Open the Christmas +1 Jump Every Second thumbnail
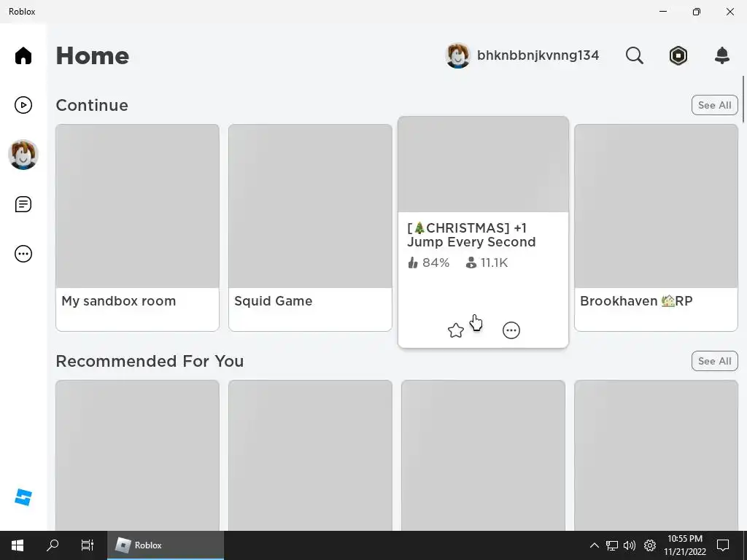Viewport: 747px width, 560px height. tap(483, 164)
